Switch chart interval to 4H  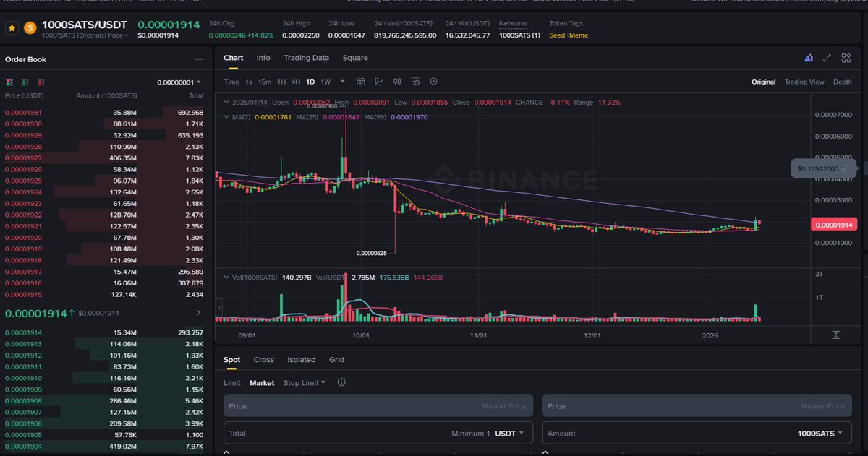[x=295, y=82]
